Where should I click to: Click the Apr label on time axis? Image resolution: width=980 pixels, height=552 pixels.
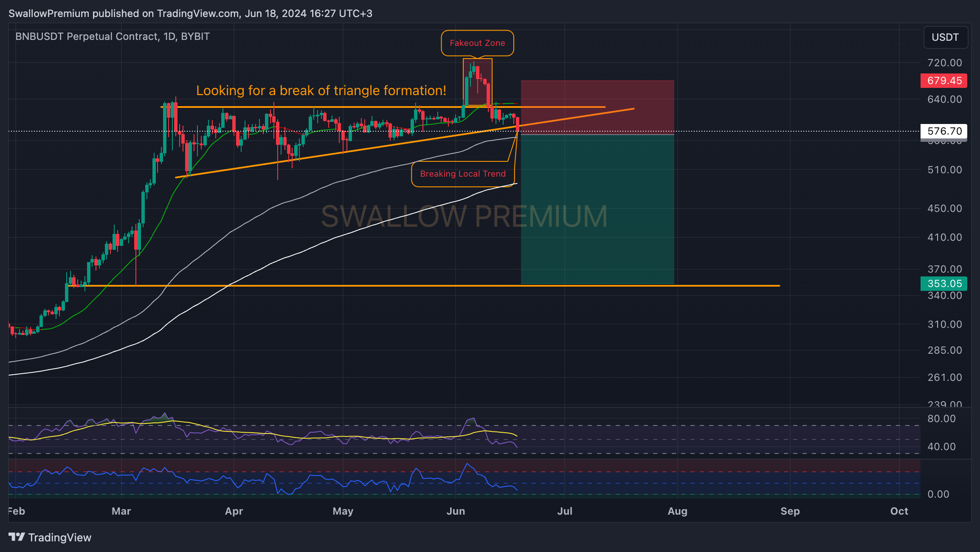pos(234,511)
